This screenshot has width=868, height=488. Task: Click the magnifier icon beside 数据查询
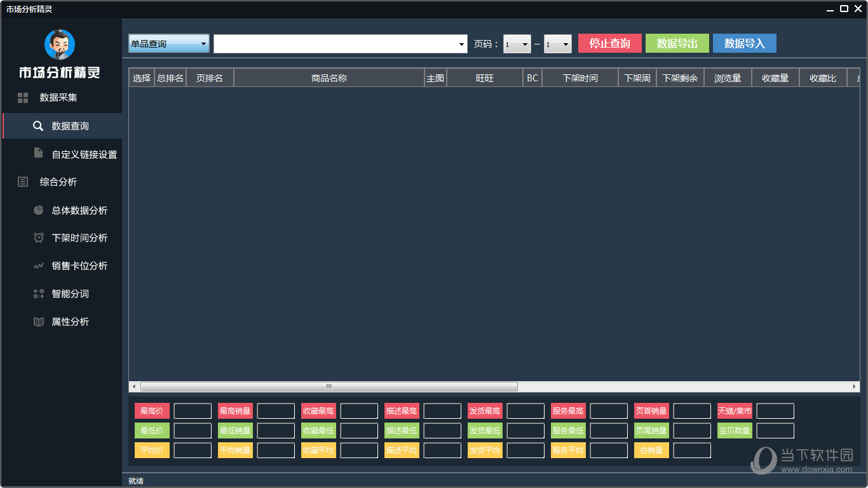pyautogui.click(x=38, y=126)
